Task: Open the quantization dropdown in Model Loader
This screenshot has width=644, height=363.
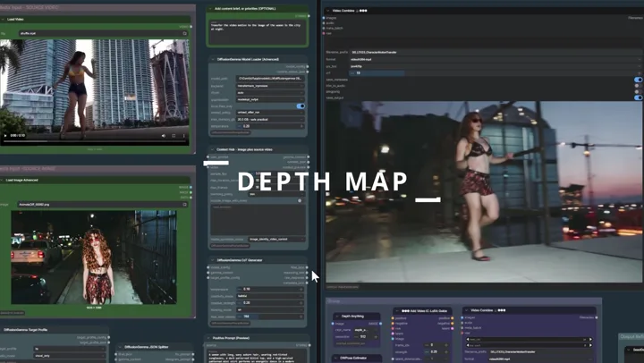Action: 270,99
